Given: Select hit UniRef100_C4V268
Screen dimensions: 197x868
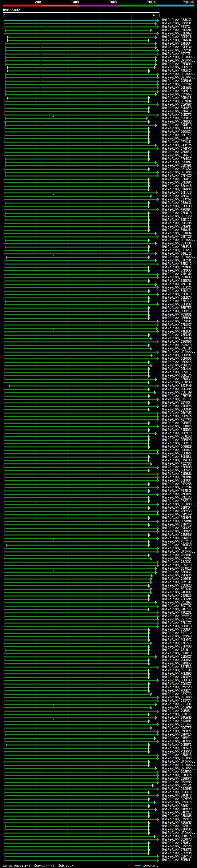Looking at the screenshot, I should (177, 484).
